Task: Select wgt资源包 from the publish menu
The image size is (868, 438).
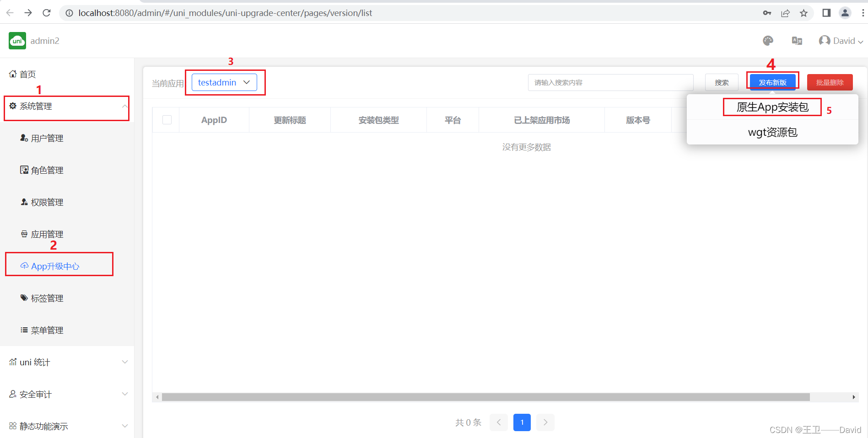Action: click(772, 132)
